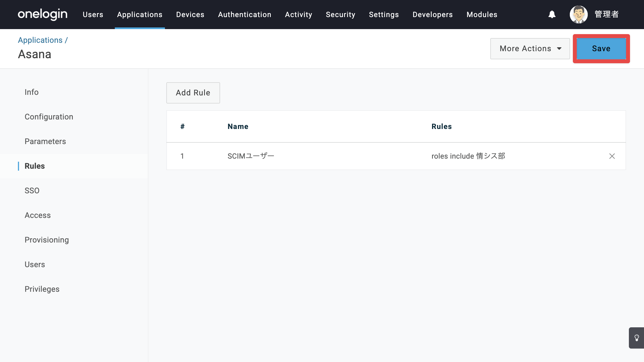Follow the Applications breadcrumb link
644x362 pixels.
pyautogui.click(x=40, y=40)
